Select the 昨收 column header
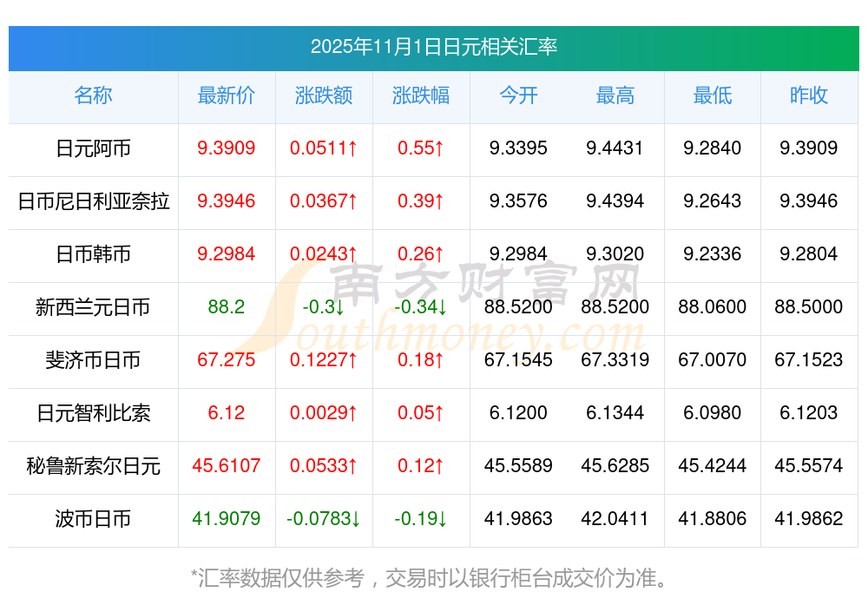The image size is (868, 605). pyautogui.click(x=809, y=96)
